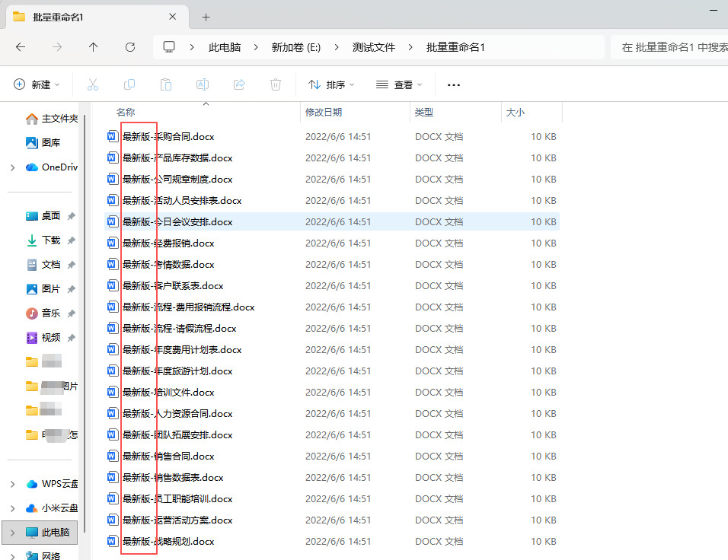Viewport: 728px width, 560px height.
Task: Expand the OneDrive tree node
Action: (x=12, y=167)
